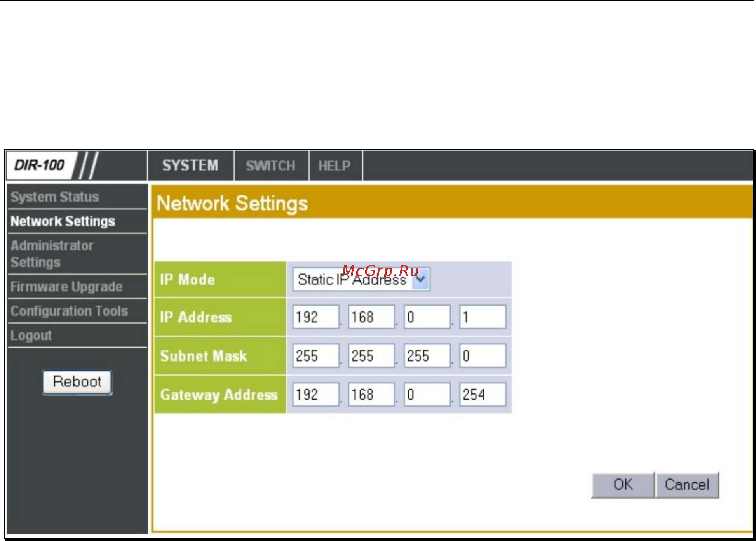
Task: Switch to the SWITCH tab
Action: [x=271, y=166]
